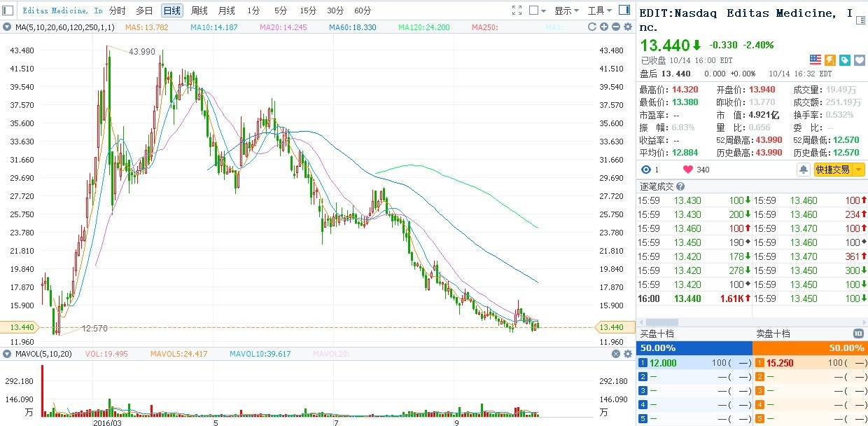The image size is (868, 426).
Task: Select the 1分 minute chart tab
Action: (x=253, y=11)
